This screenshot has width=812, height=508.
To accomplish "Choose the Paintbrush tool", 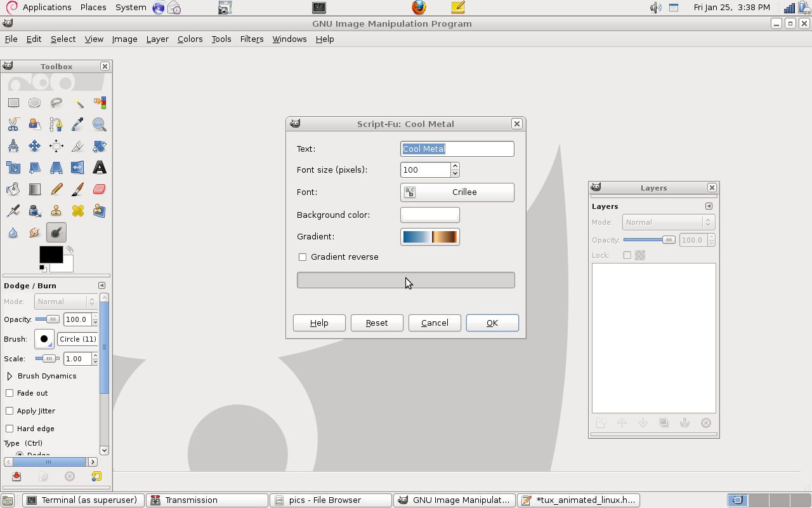I will (77, 189).
